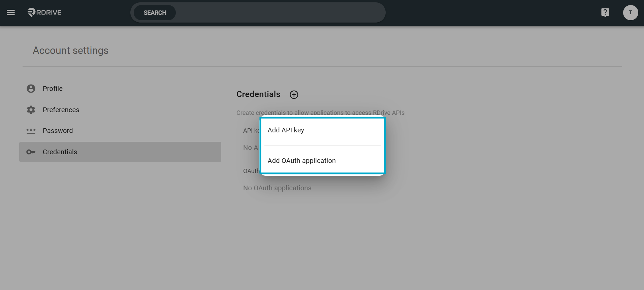The height and width of the screenshot is (290, 644).
Task: Open the user avatar T menu
Action: [x=630, y=13]
